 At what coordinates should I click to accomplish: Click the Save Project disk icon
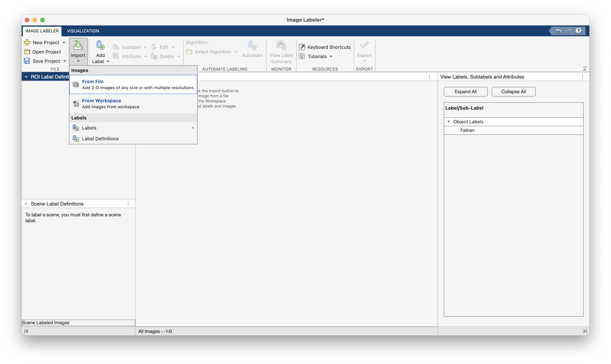(x=27, y=61)
